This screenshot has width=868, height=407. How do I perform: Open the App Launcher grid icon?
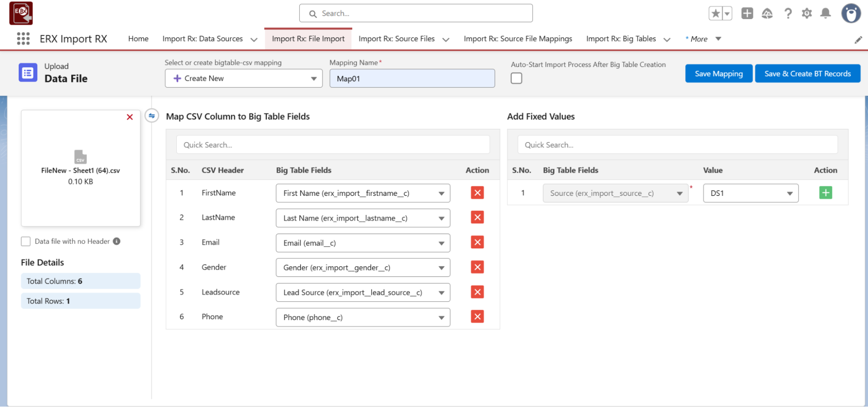23,39
